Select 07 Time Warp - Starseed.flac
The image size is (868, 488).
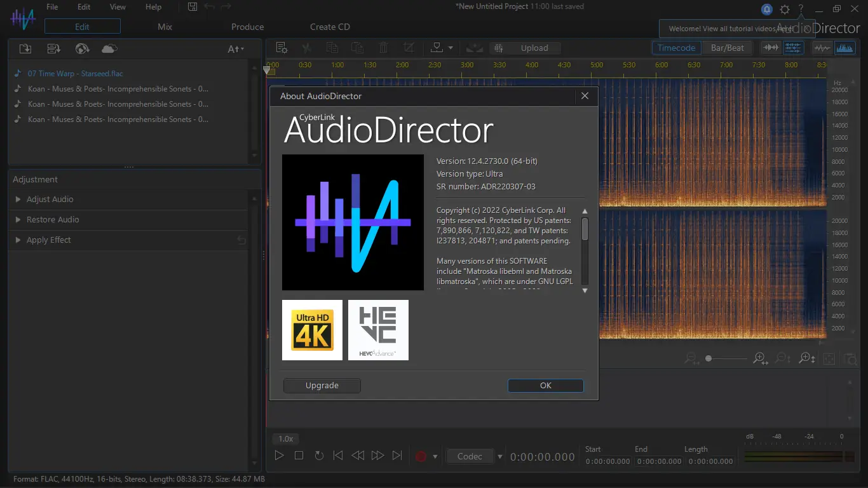(75, 74)
